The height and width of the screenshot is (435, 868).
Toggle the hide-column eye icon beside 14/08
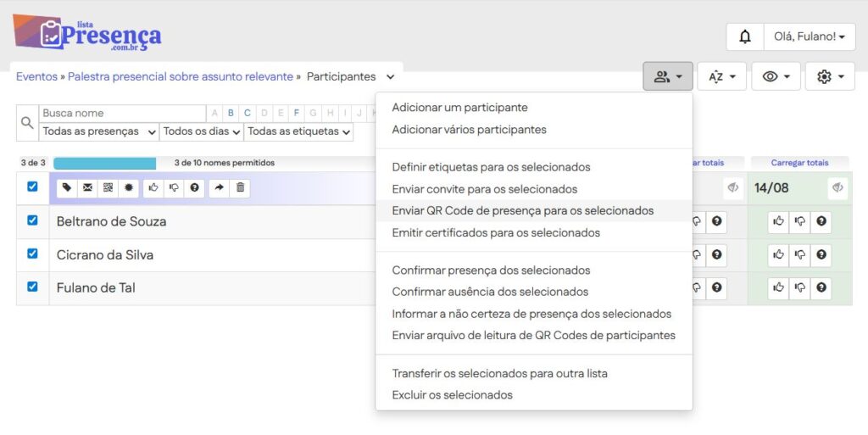coord(837,188)
